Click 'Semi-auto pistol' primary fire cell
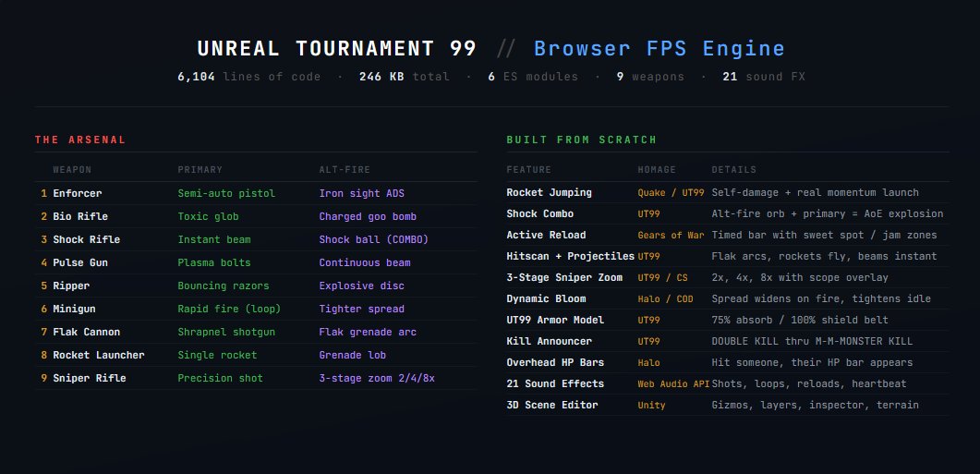The height and width of the screenshot is (474, 980). click(226, 193)
